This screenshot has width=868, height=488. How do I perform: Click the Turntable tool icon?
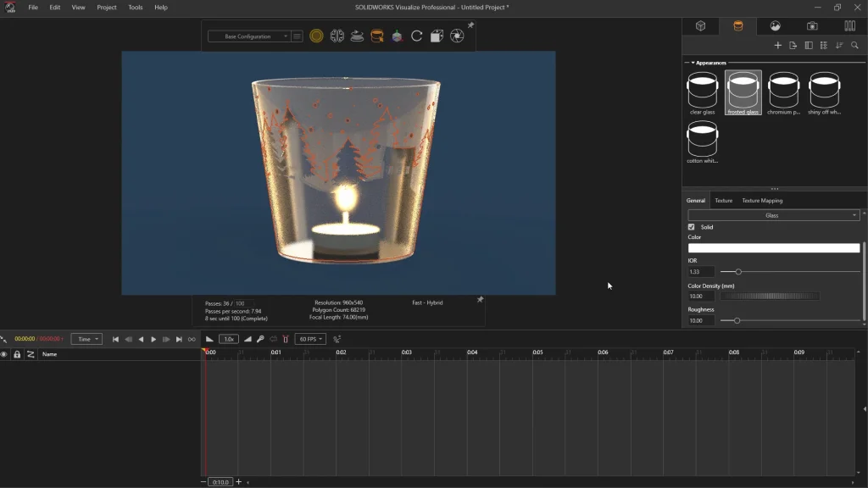(357, 36)
